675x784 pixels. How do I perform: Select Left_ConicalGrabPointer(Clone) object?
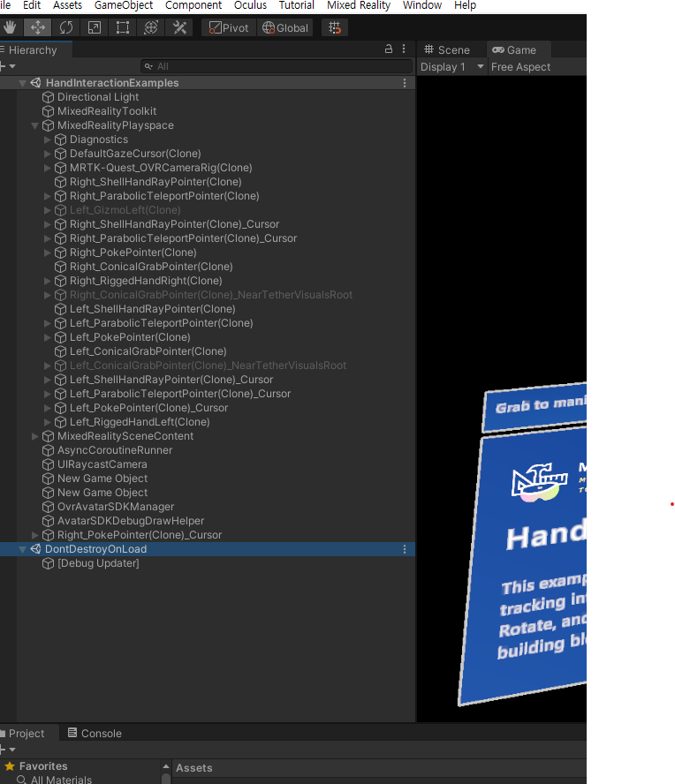tap(148, 351)
